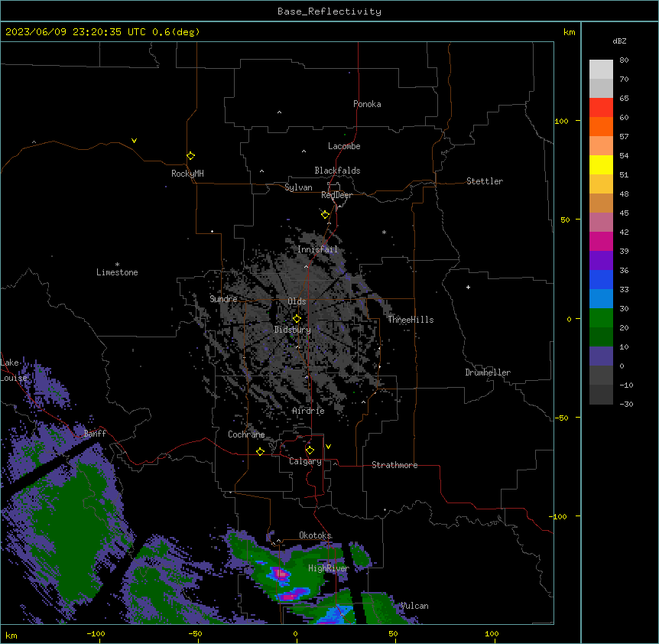Click the 100 km mark on right axis
Screen dimensions: 659x644
(x=561, y=121)
